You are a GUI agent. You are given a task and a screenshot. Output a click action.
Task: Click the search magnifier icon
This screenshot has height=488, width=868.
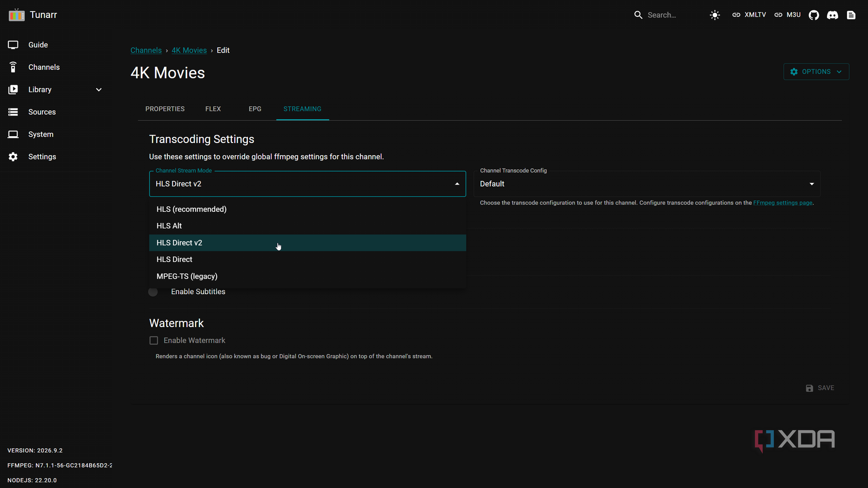[638, 15]
